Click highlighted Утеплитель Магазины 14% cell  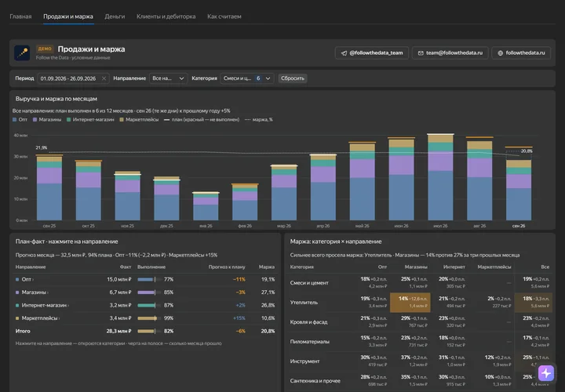[410, 303]
